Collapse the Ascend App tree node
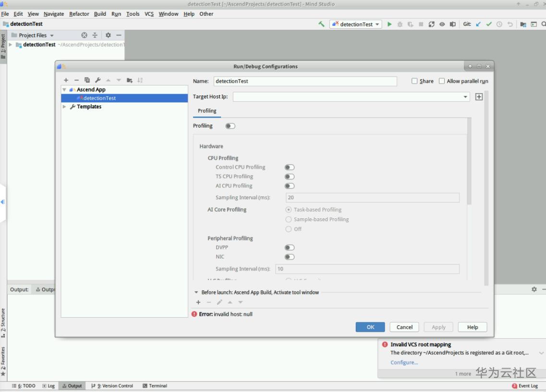 click(64, 90)
